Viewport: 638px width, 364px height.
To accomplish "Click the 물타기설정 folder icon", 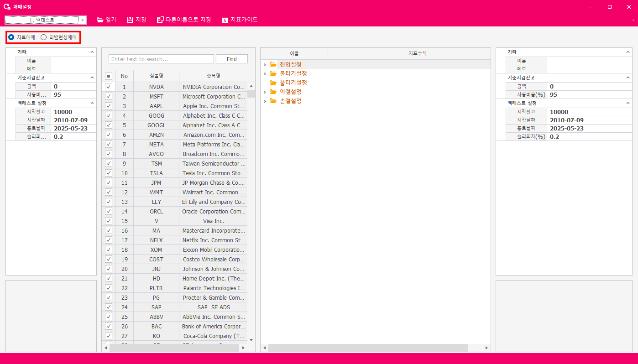I will [x=273, y=73].
